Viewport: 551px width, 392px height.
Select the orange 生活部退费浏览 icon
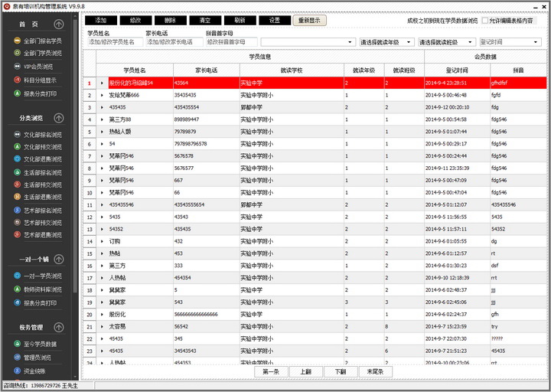pos(17,197)
